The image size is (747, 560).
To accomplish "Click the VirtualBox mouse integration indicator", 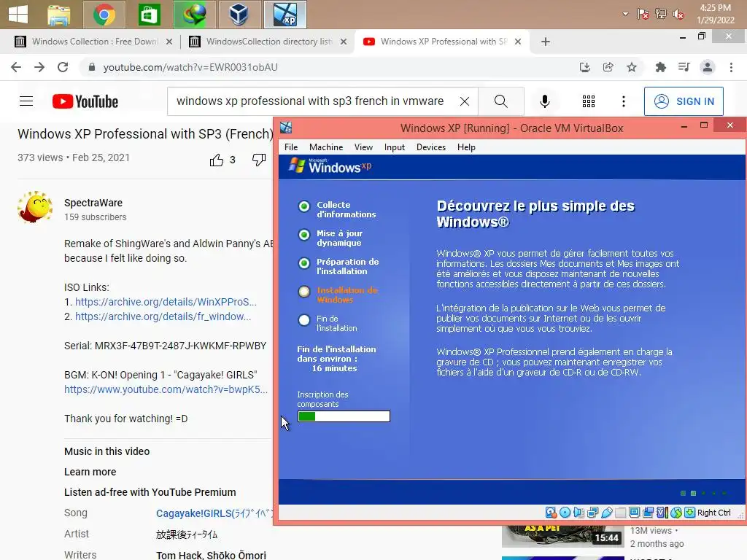I will tap(676, 513).
